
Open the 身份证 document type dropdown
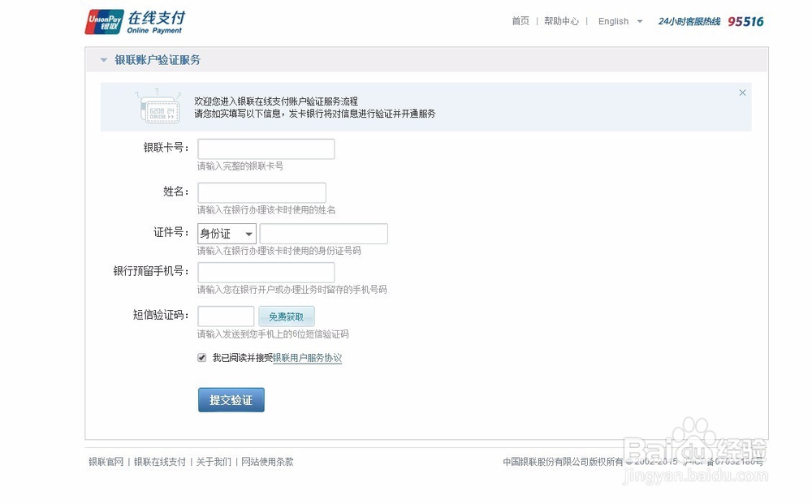coord(226,233)
